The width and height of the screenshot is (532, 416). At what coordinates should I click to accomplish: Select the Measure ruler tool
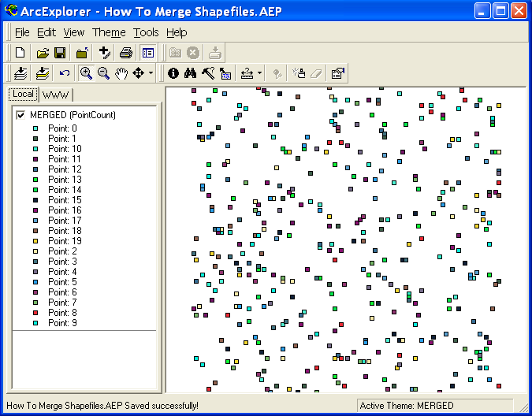pyautogui.click(x=247, y=73)
